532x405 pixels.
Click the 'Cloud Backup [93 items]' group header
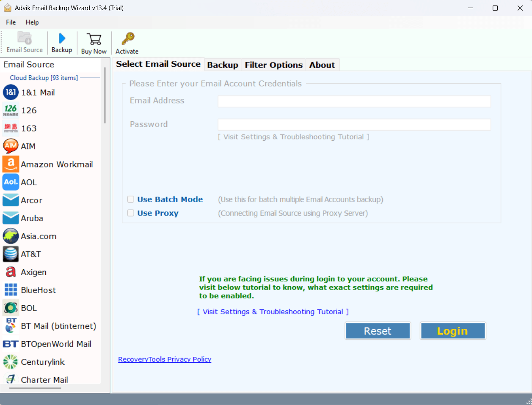tap(44, 78)
